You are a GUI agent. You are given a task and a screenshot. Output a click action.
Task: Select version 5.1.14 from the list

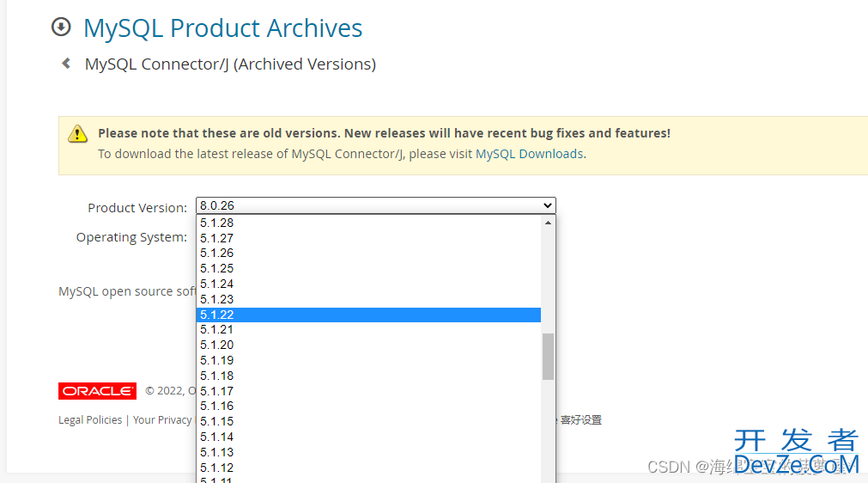point(368,437)
